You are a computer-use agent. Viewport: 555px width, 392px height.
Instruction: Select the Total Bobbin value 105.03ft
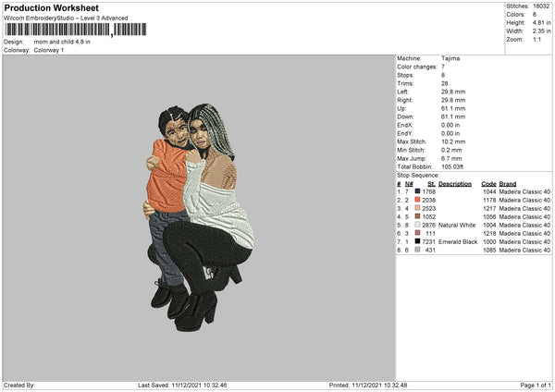point(452,167)
